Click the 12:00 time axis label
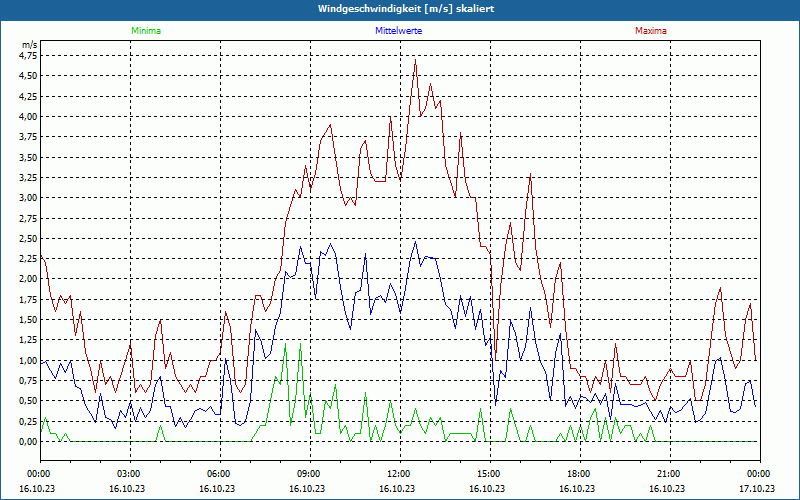800x500 pixels. tap(400, 474)
